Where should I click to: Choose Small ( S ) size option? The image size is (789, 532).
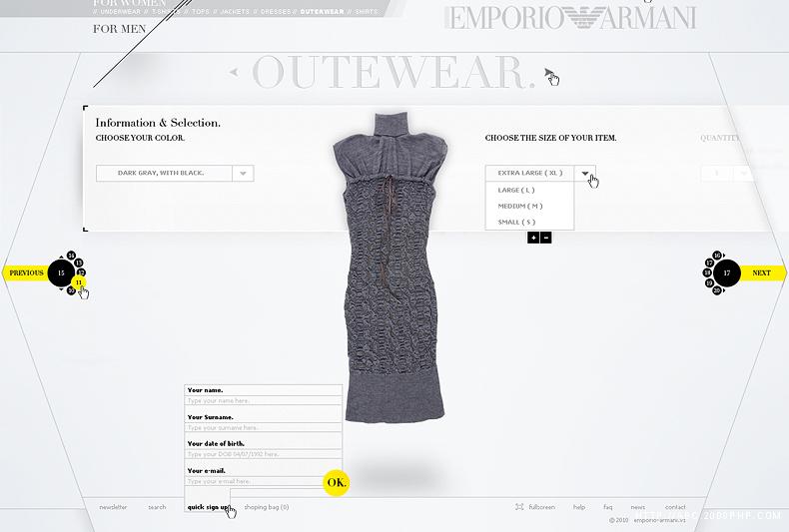516,223
